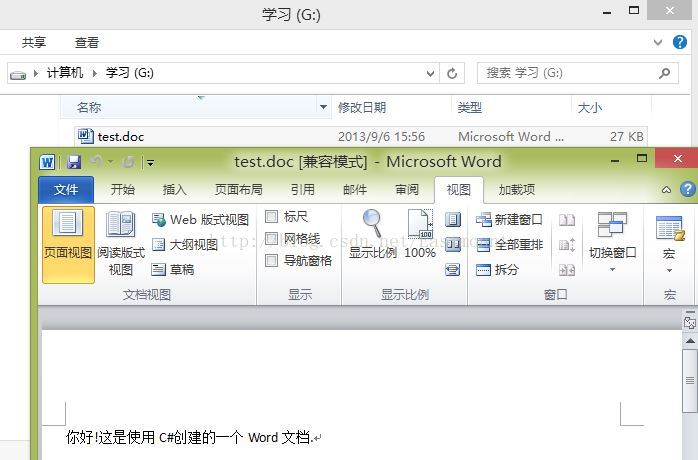Arrange all windows (全部重排)

pyautogui.click(x=509, y=244)
